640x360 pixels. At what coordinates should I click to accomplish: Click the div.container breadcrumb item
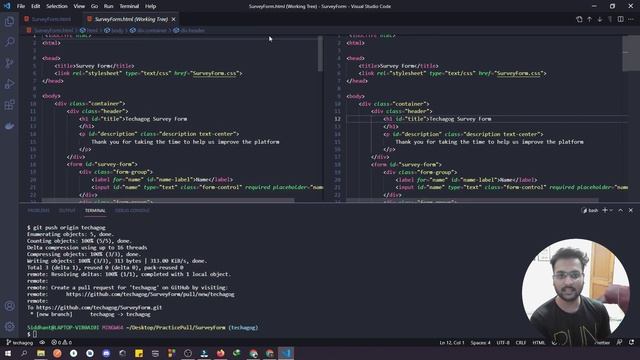[148, 30]
